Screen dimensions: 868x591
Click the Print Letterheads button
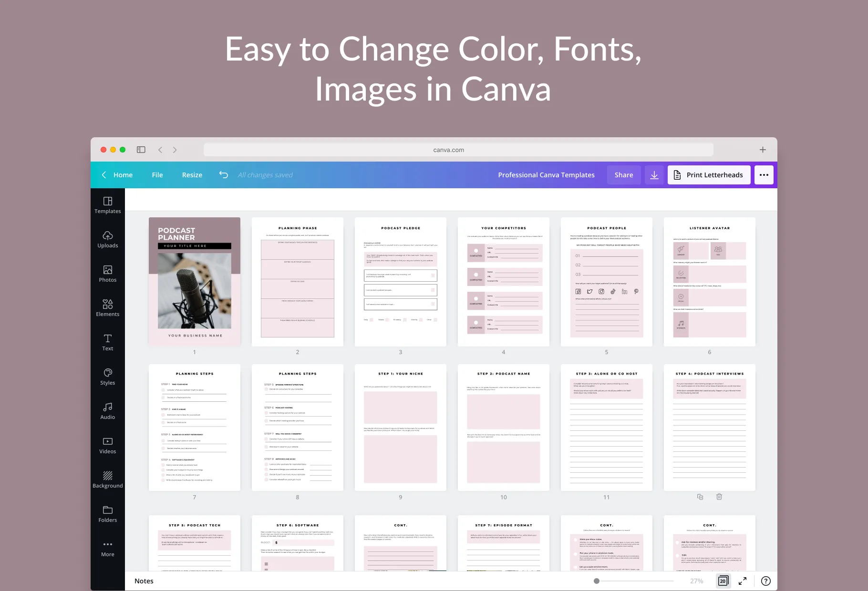coord(709,175)
